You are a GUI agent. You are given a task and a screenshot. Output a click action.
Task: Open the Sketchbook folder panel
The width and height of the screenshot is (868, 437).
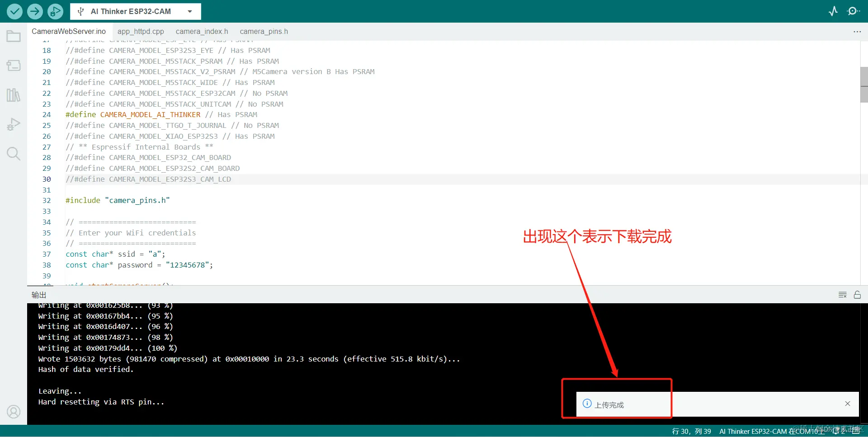tap(14, 36)
